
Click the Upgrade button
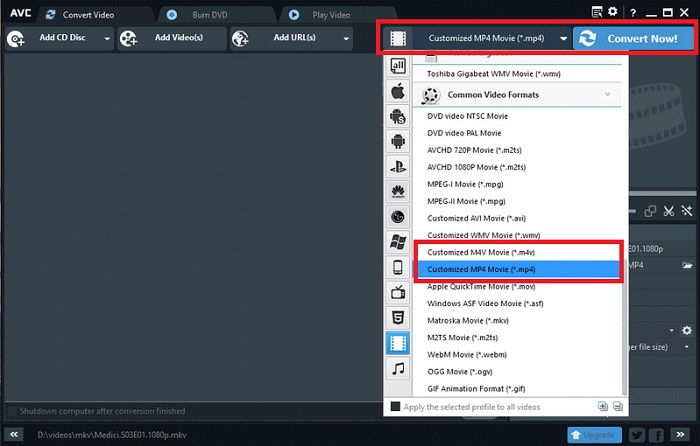click(x=594, y=434)
